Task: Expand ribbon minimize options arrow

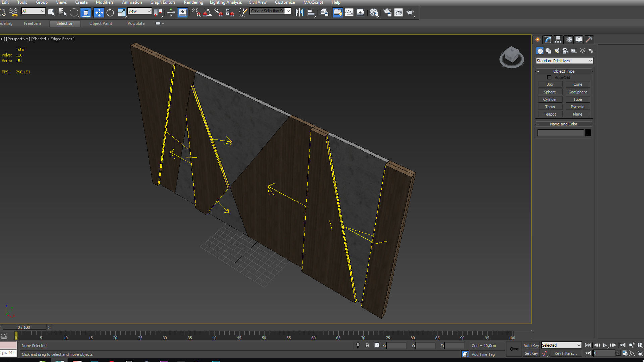Action: click(163, 24)
